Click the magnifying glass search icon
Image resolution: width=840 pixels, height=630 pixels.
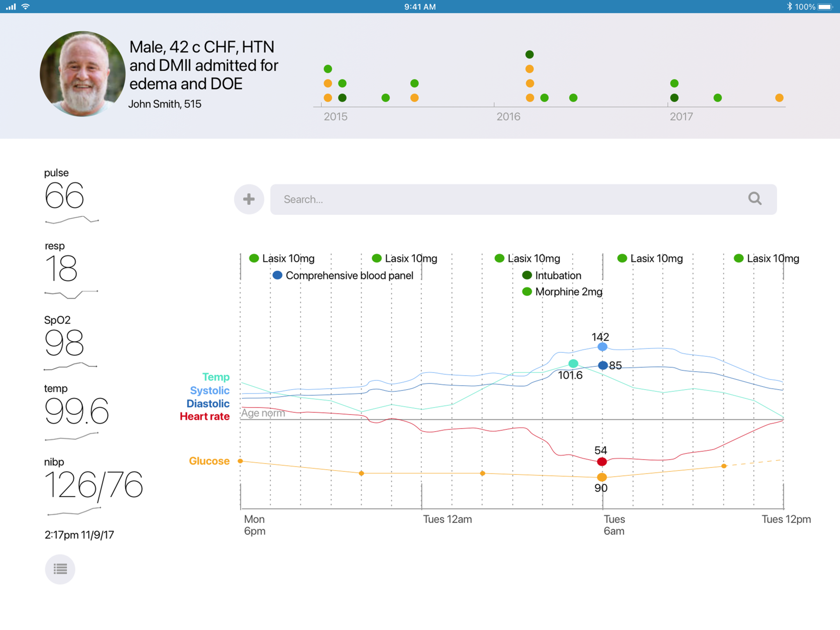755,199
